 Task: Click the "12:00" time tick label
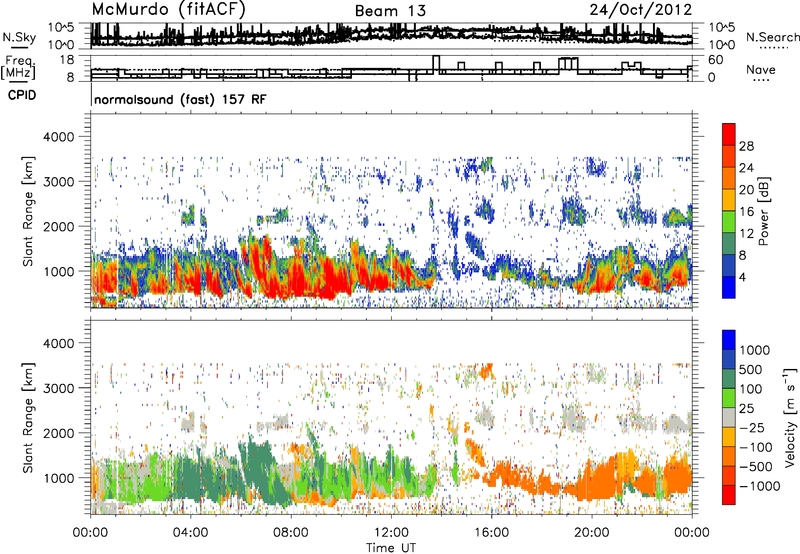(x=391, y=533)
